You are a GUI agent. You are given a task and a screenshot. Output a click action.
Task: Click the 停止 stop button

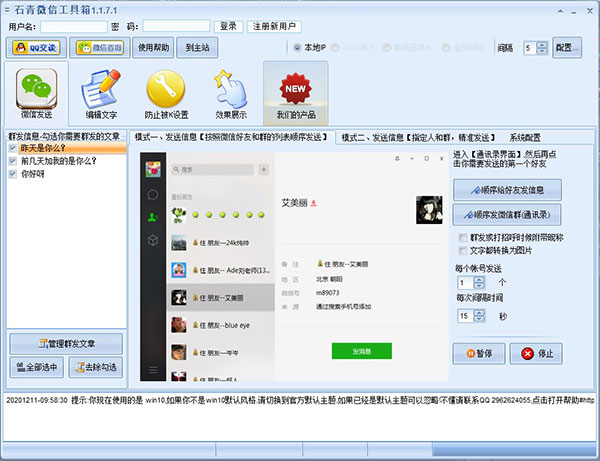point(537,354)
